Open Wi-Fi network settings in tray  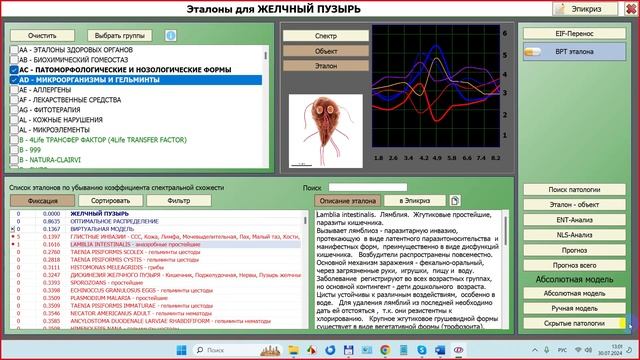pyautogui.click(x=578, y=350)
